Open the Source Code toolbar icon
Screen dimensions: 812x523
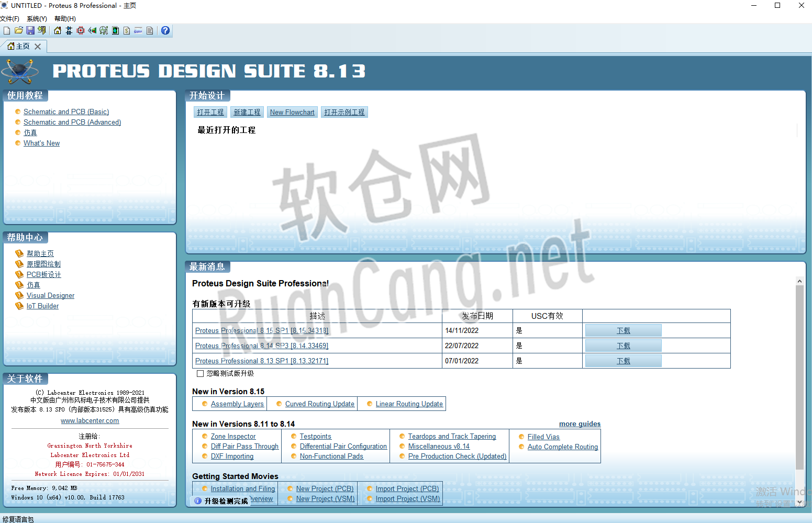pyautogui.click(x=138, y=30)
